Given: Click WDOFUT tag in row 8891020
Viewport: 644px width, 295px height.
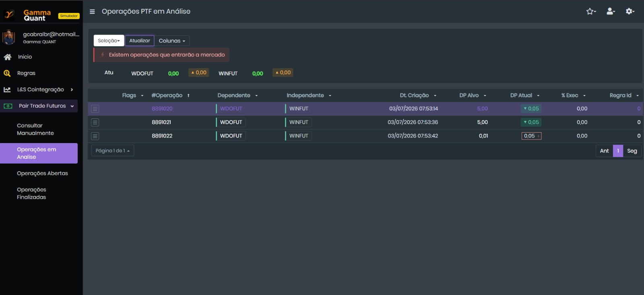Looking at the screenshot, I should point(231,109).
